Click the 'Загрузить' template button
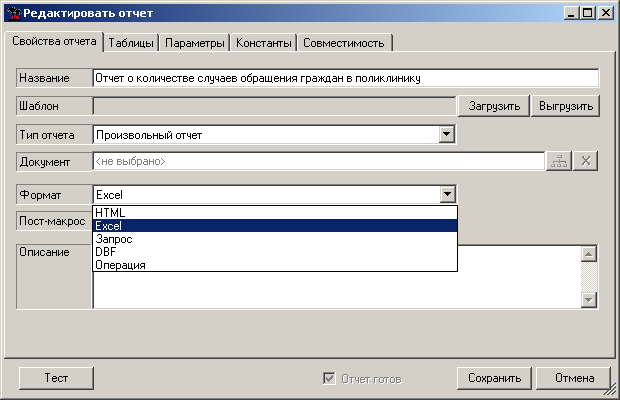The width and height of the screenshot is (620, 400). click(494, 106)
